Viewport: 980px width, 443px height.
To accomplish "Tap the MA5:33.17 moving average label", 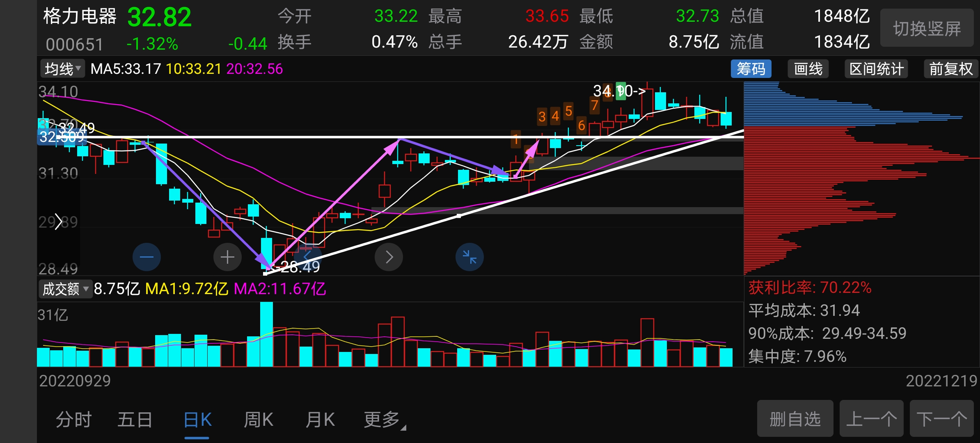I will coord(126,69).
